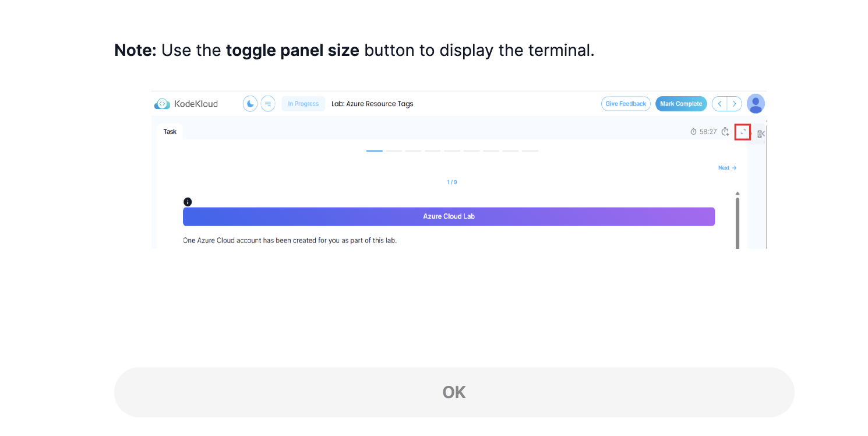Screen dimensions: 868x436
Task: Go to previous lesson chevron
Action: click(x=720, y=104)
